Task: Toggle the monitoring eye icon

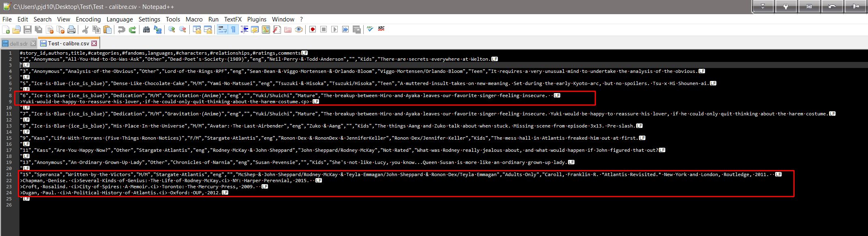Action: coord(299,30)
